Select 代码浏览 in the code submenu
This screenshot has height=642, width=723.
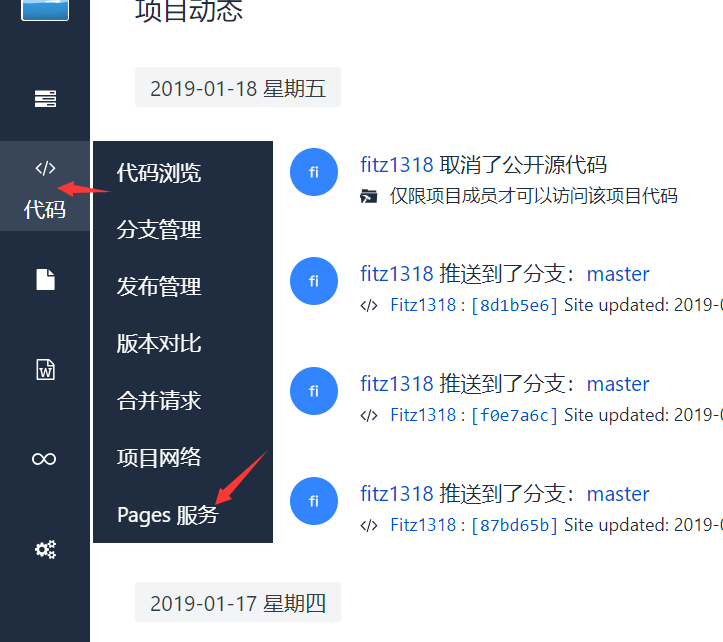tap(159, 173)
